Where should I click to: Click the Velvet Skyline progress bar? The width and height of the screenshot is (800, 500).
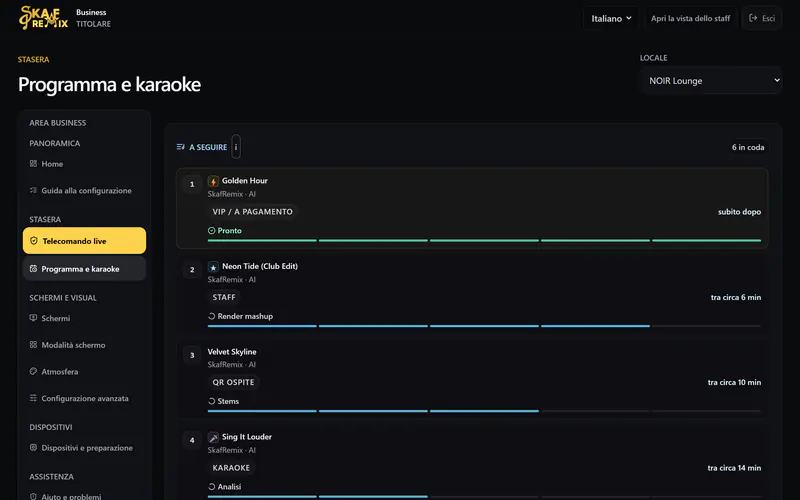pos(484,411)
